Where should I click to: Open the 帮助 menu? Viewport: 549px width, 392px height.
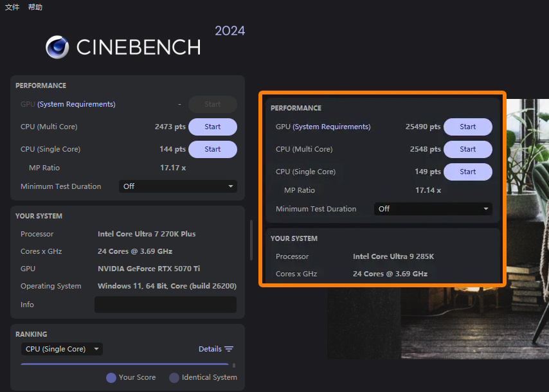[35, 7]
